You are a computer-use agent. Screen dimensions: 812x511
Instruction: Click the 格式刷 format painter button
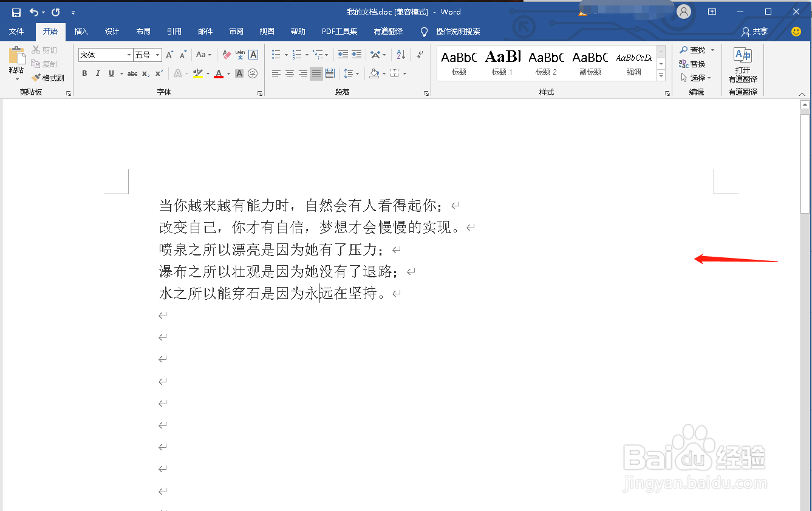[48, 78]
